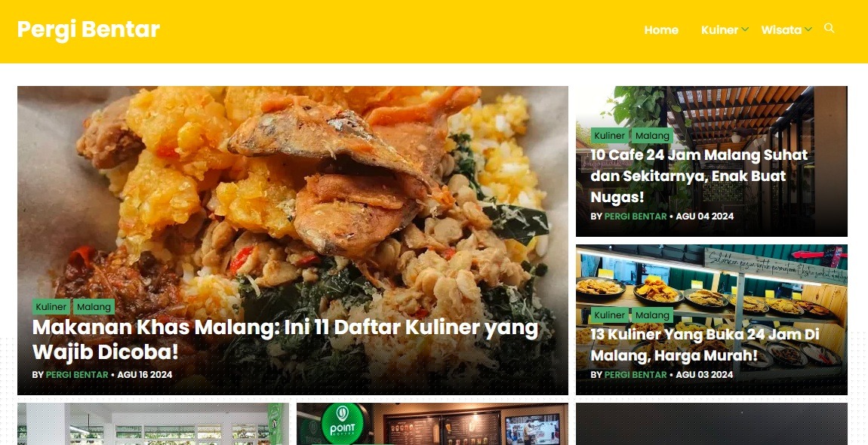
Task: Open Makanan Khas Malang article headline
Action: [x=285, y=339]
